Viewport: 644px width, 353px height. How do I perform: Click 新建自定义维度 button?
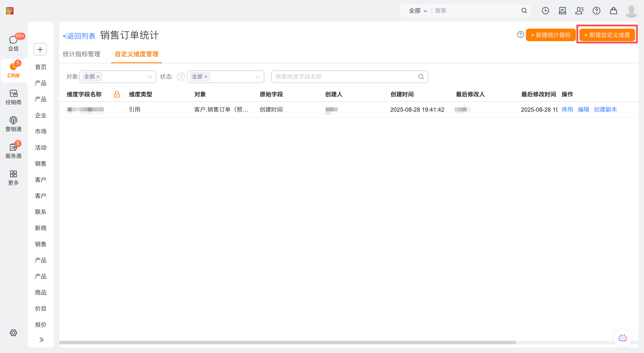pos(607,35)
